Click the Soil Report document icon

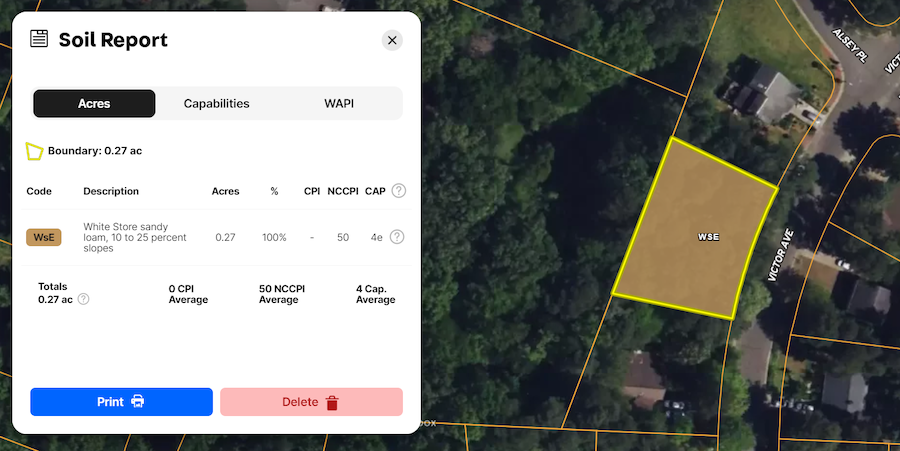(39, 40)
